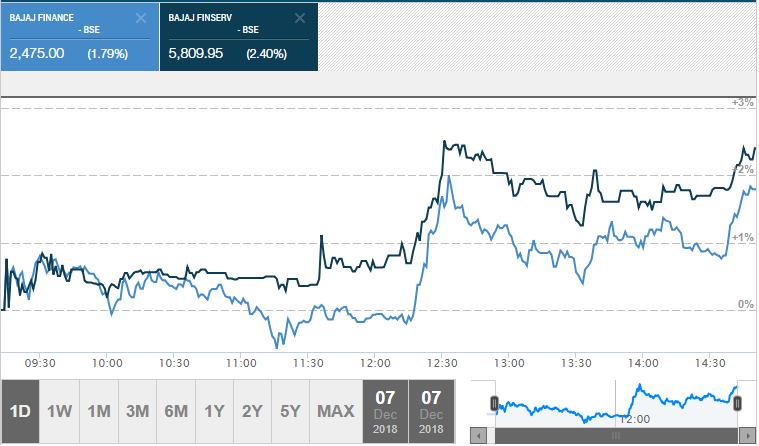Click the 14:30 time axis label
Viewport: 759px width, 446px height.
pyautogui.click(x=710, y=363)
